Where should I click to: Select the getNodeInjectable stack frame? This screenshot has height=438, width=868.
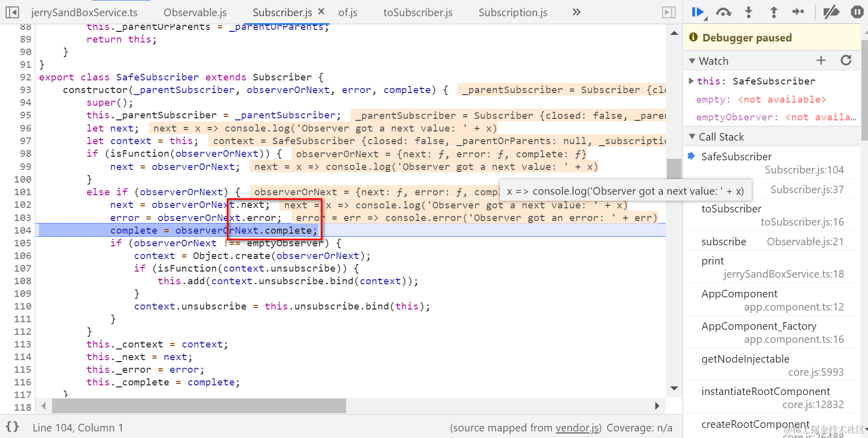(772, 365)
